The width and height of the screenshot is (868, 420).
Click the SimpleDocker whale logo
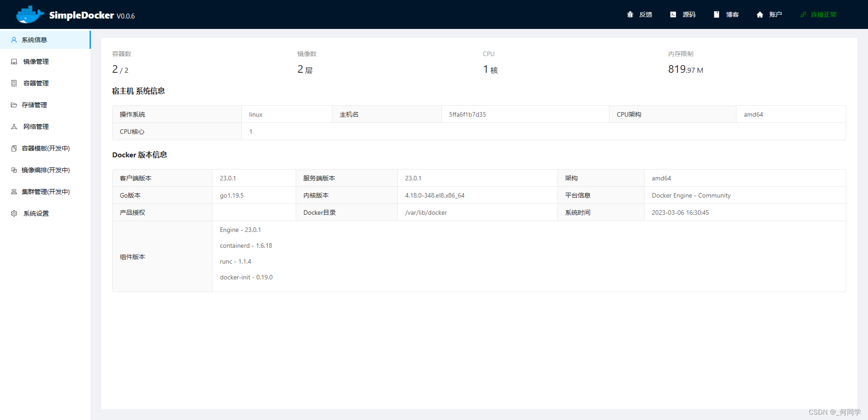29,14
